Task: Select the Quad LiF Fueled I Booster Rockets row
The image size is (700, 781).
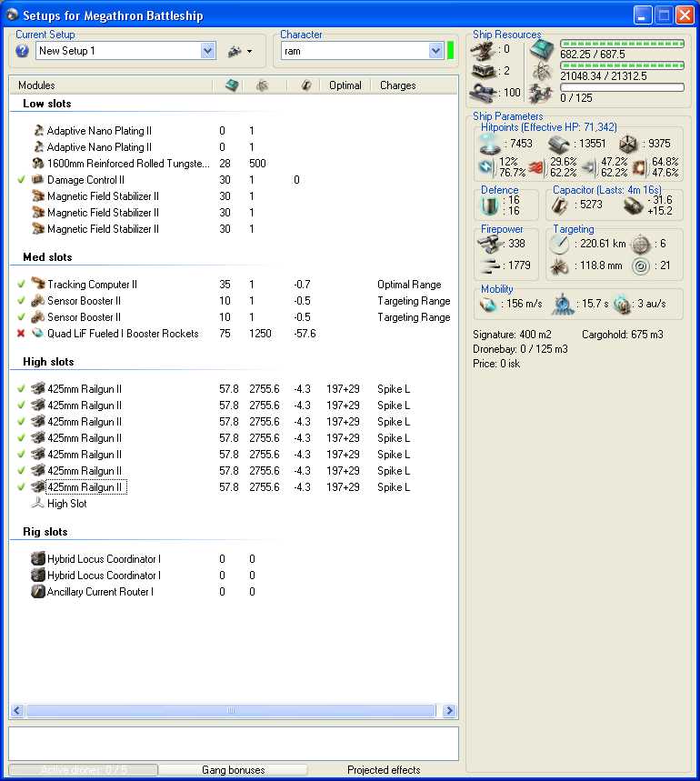Action: pos(234,333)
